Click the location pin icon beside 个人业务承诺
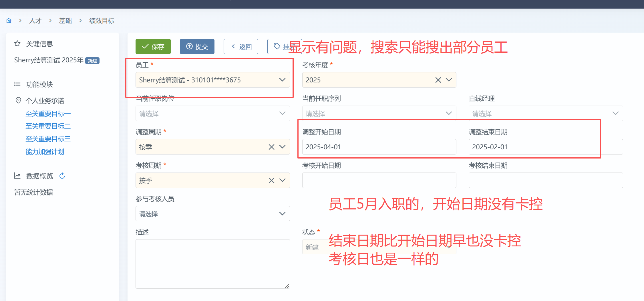The image size is (644, 301). tap(18, 100)
